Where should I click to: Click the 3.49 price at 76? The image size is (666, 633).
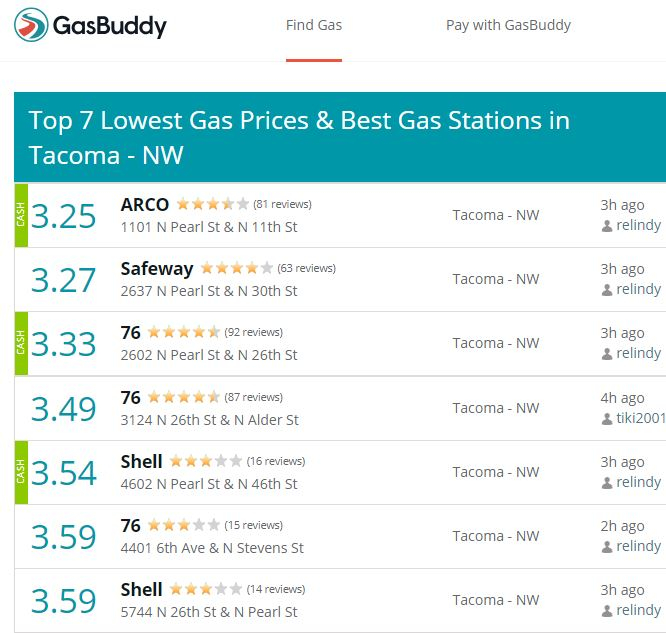click(x=64, y=409)
